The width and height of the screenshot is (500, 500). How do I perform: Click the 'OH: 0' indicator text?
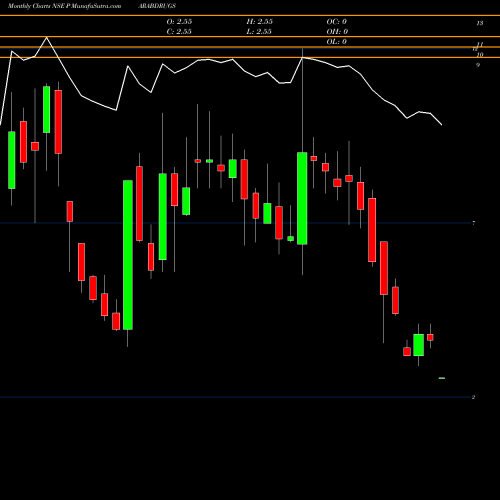coord(337,32)
